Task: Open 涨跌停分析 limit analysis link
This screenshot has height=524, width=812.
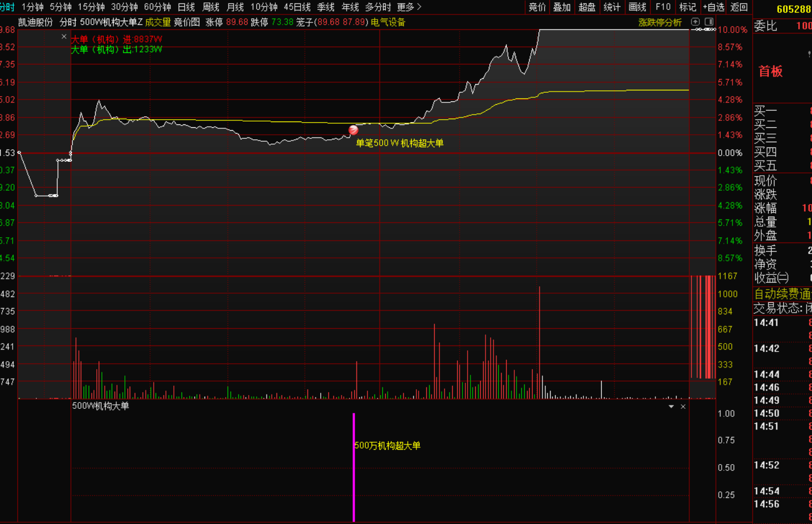Action: pos(659,22)
